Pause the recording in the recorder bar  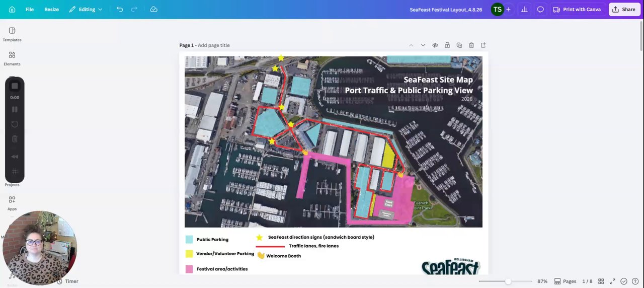15,109
